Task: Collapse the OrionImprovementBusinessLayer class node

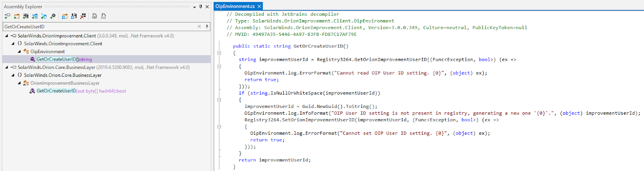Action: pos(19,83)
